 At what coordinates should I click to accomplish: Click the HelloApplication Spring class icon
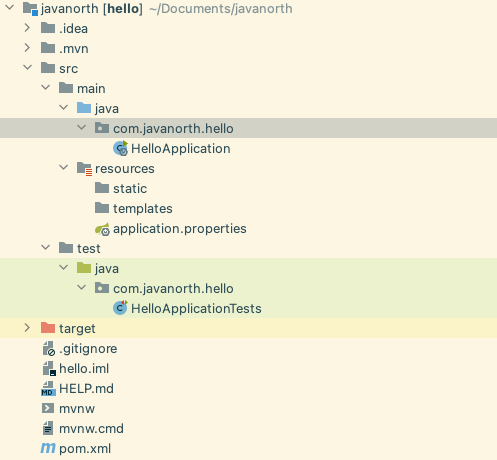[x=120, y=148]
